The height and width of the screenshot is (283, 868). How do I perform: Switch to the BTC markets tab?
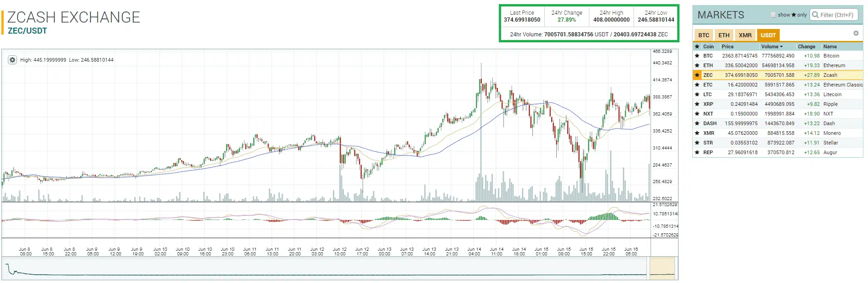coord(703,35)
